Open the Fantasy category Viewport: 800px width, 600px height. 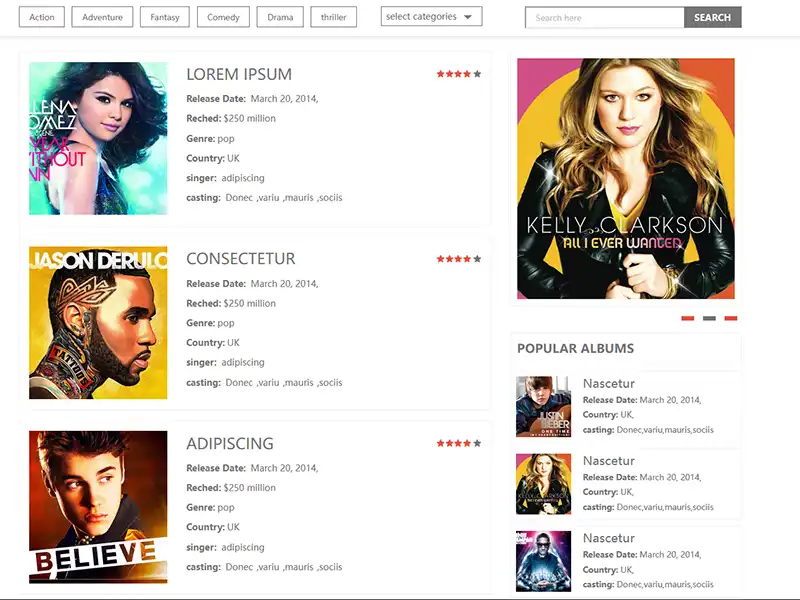(165, 17)
